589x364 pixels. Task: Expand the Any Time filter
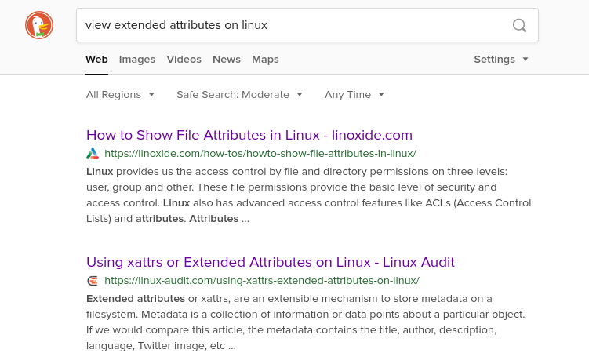354,95
